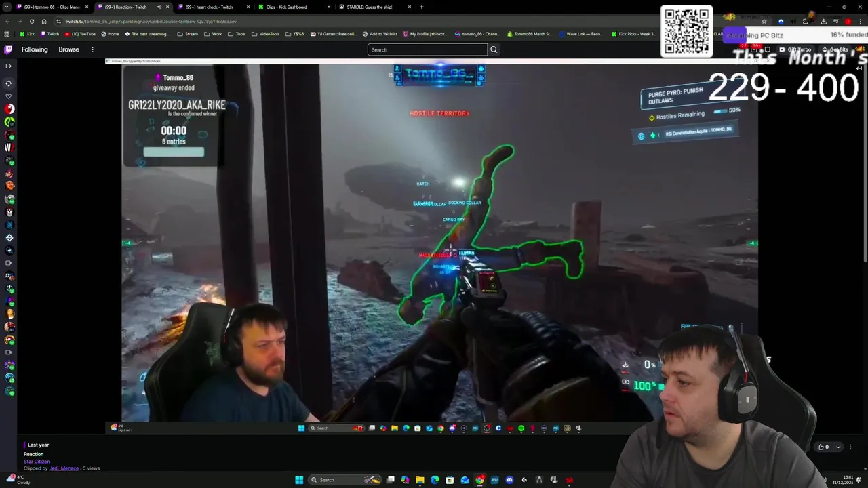
Task: Open the Add to Wishlist bookmark
Action: 380,34
